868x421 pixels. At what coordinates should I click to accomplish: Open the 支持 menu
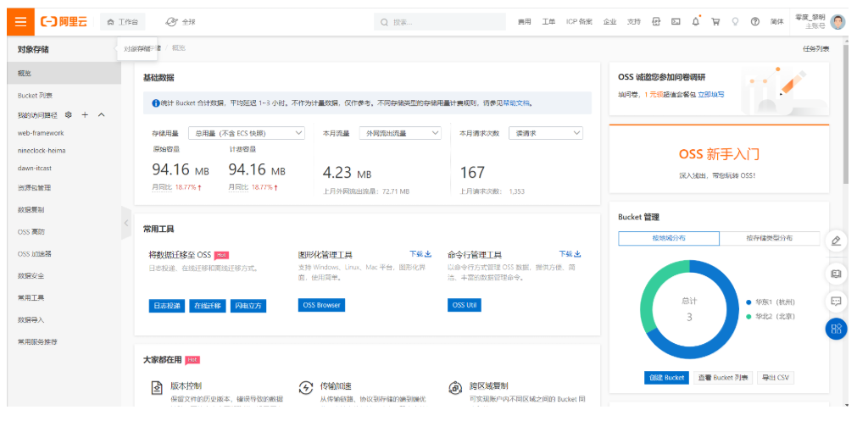click(x=633, y=22)
